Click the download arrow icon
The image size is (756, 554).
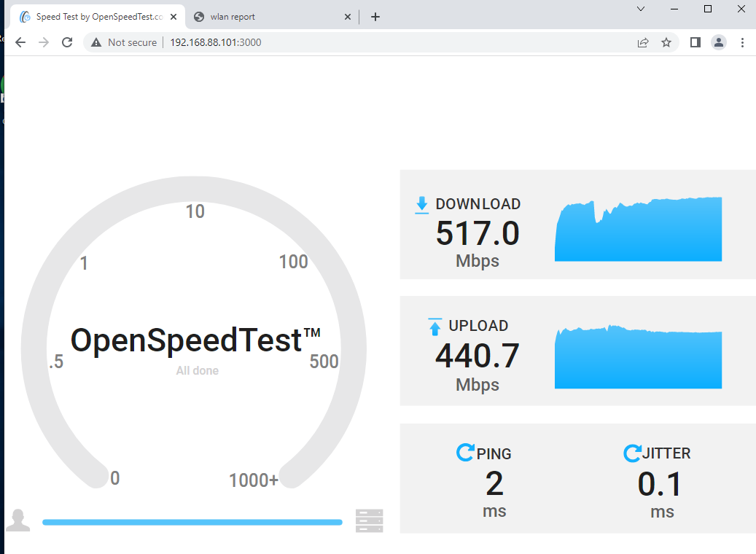click(x=422, y=205)
